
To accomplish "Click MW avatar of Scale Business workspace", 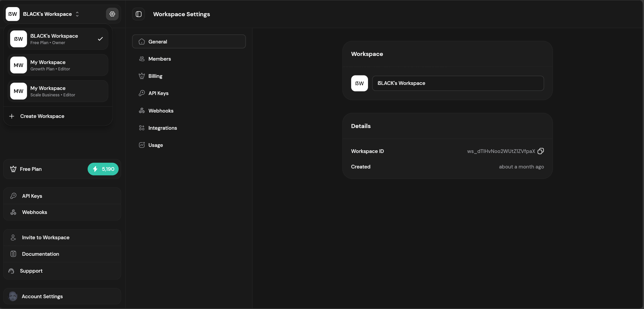I will point(19,91).
